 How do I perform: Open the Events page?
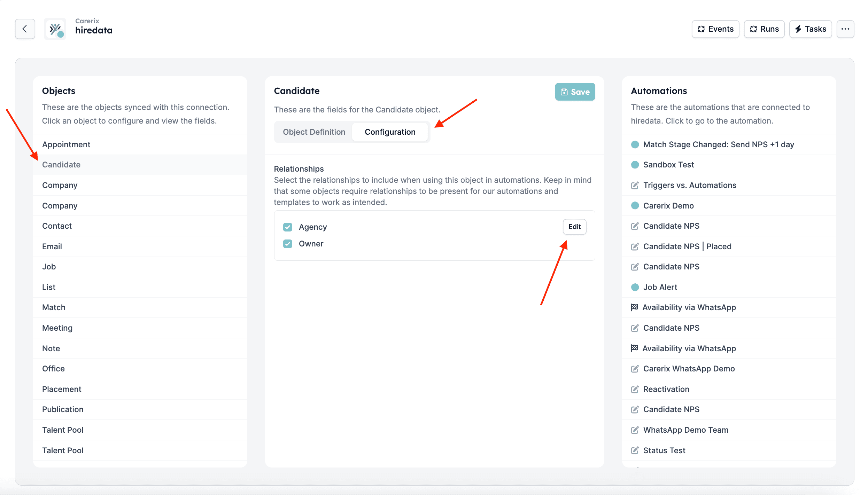pos(715,29)
